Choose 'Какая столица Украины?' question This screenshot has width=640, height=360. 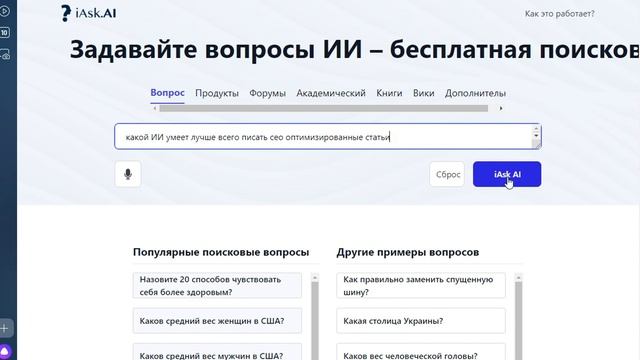click(421, 321)
